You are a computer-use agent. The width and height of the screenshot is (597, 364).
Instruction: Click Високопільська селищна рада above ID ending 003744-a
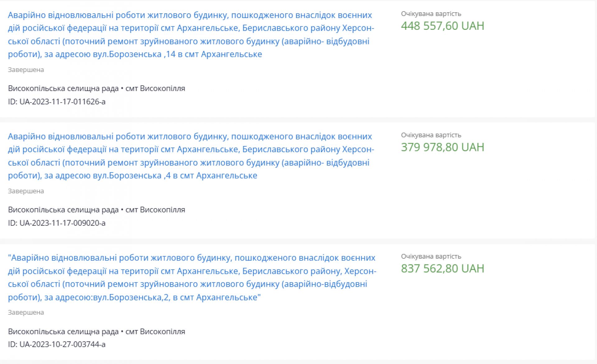(x=63, y=332)
